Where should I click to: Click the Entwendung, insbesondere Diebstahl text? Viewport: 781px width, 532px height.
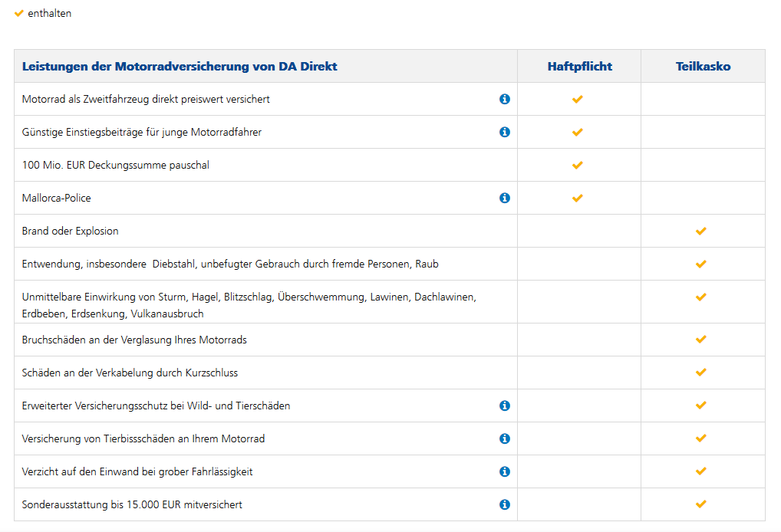(230, 264)
